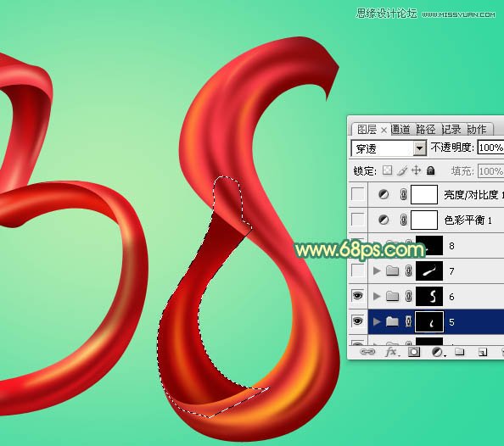Open the 穿透 blend mode dropdown

389,148
